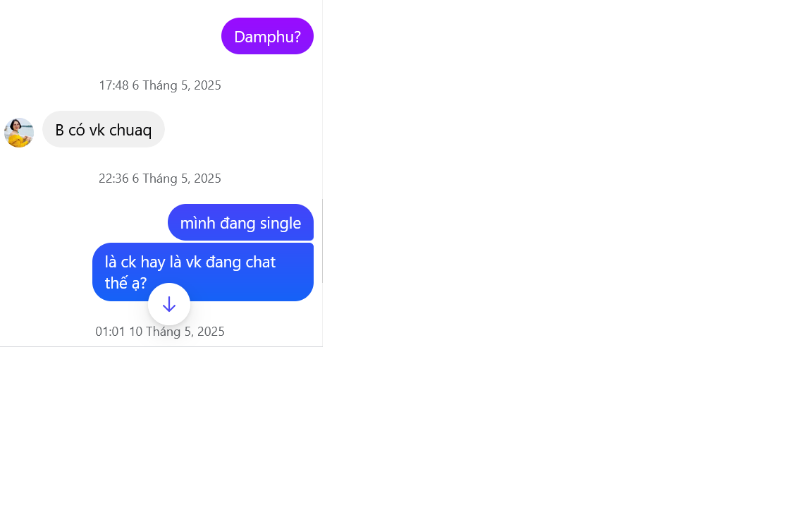Click the 01:01 10 Tháng 5 timestamp
The image size is (812, 508).
tap(160, 331)
